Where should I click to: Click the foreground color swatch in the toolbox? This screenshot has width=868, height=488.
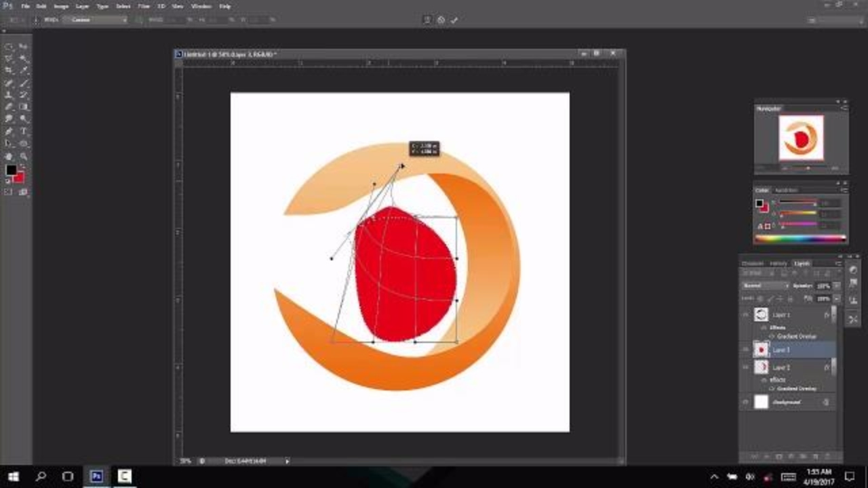click(11, 170)
